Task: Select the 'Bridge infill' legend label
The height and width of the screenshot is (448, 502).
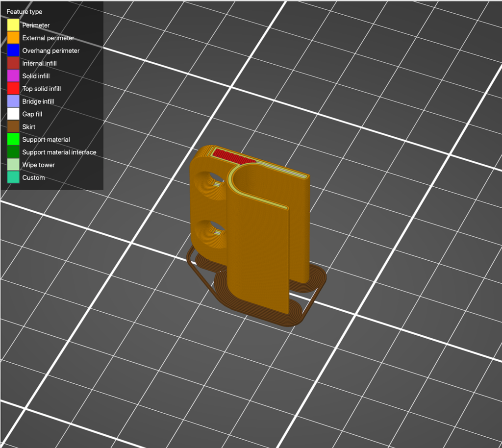Action: [x=38, y=101]
